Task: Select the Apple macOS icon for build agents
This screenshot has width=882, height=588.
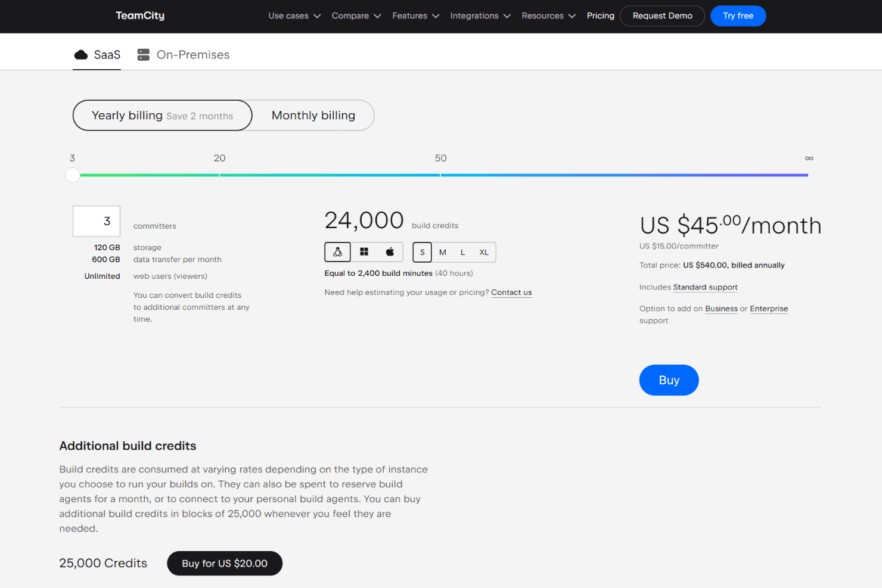Action: [x=390, y=252]
